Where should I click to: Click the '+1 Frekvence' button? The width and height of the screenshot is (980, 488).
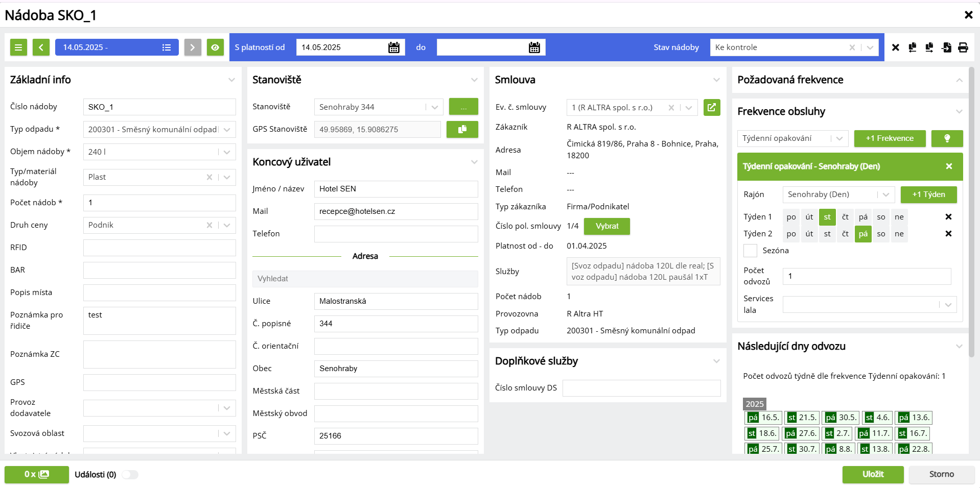pyautogui.click(x=890, y=138)
